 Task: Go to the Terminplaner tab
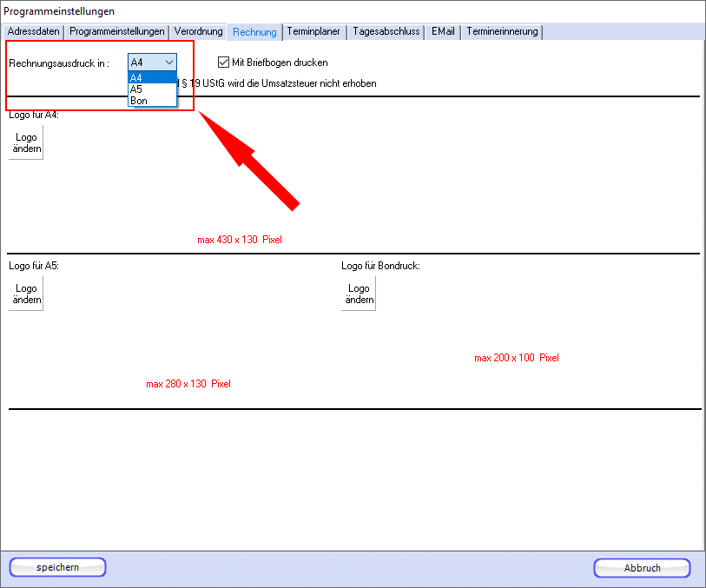coord(313,32)
